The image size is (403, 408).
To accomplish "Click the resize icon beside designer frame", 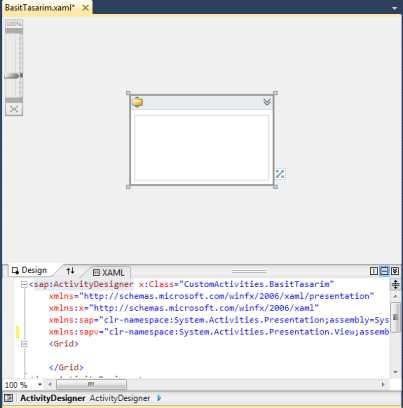I will (280, 174).
